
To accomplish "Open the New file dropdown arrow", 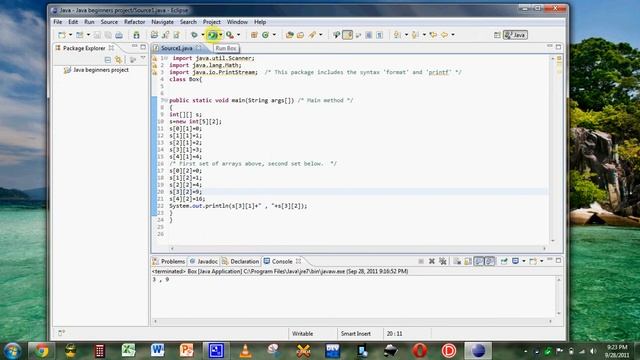I will 70,35.
